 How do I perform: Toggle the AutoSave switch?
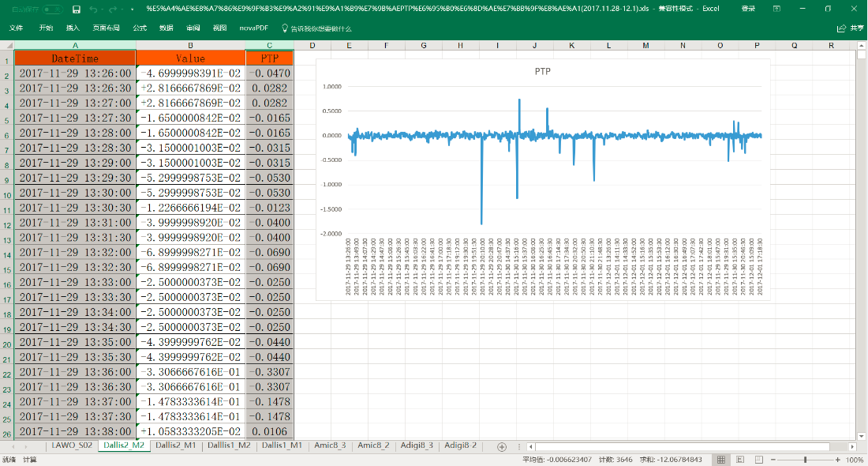click(x=52, y=9)
